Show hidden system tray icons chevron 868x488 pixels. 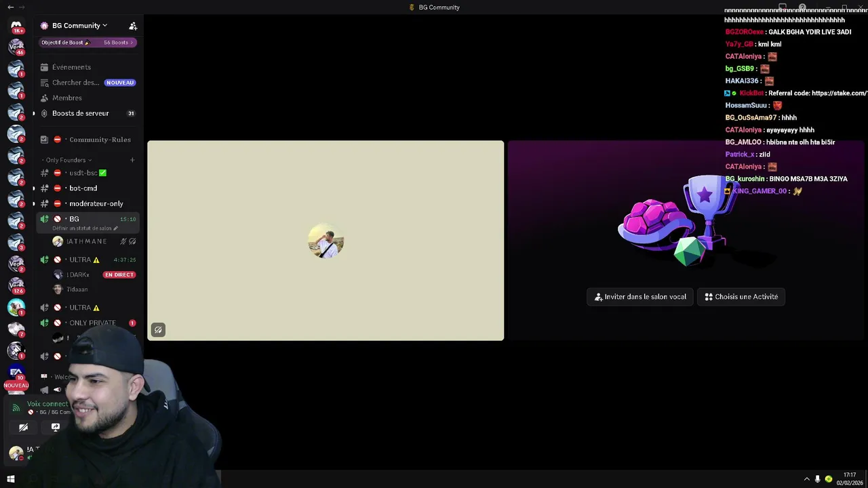pos(806,479)
